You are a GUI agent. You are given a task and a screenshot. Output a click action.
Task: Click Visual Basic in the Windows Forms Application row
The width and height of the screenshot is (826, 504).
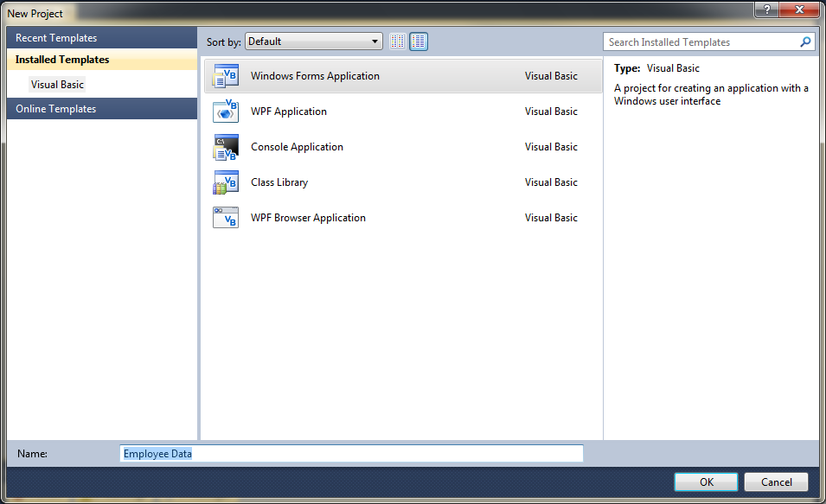click(551, 76)
